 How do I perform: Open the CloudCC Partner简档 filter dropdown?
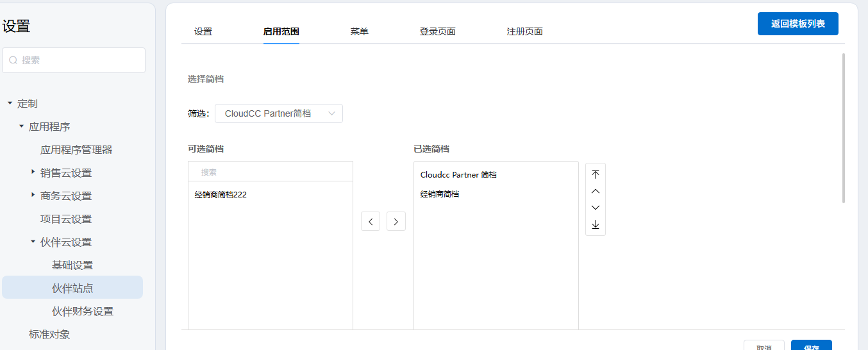(278, 113)
